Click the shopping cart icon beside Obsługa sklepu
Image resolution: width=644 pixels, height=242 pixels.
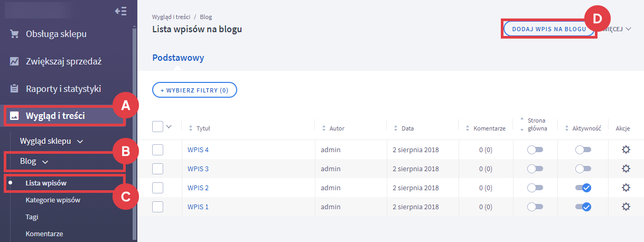15,34
